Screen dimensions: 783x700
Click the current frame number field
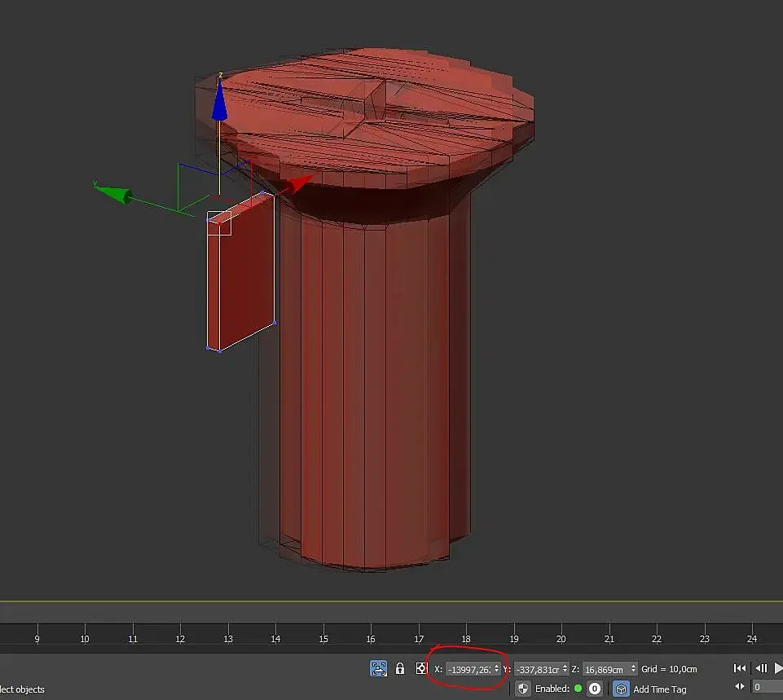pos(768,688)
